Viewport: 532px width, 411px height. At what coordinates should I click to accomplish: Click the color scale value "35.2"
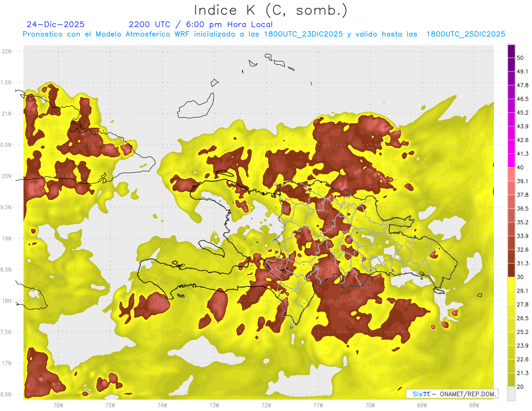(x=522, y=222)
